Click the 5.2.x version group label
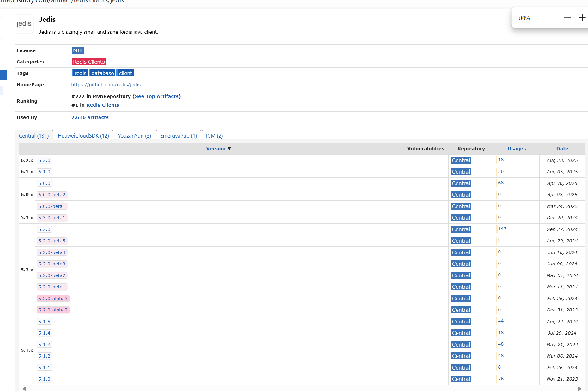This screenshot has height=391, width=588. (x=27, y=270)
